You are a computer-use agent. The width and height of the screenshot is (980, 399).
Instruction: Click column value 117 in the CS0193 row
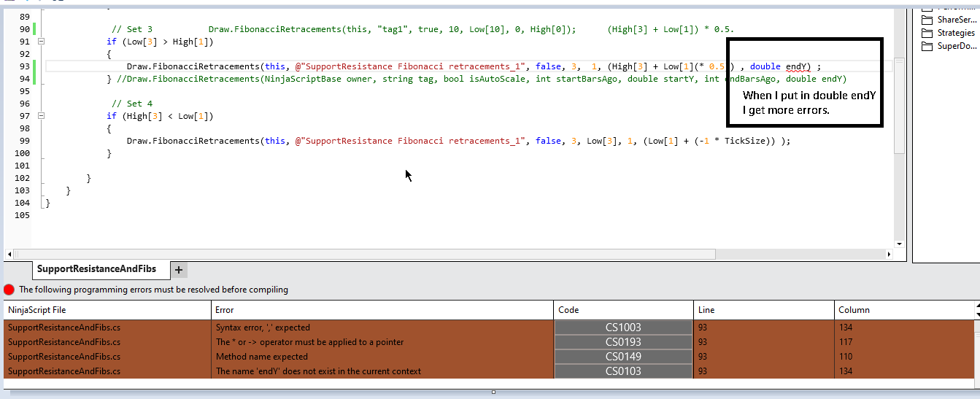pyautogui.click(x=846, y=342)
